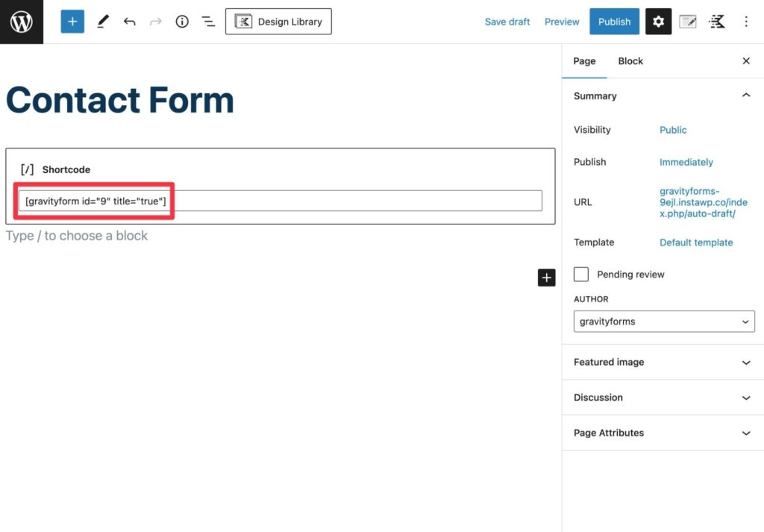
Task: Click the Undo arrow icon
Action: tap(130, 22)
